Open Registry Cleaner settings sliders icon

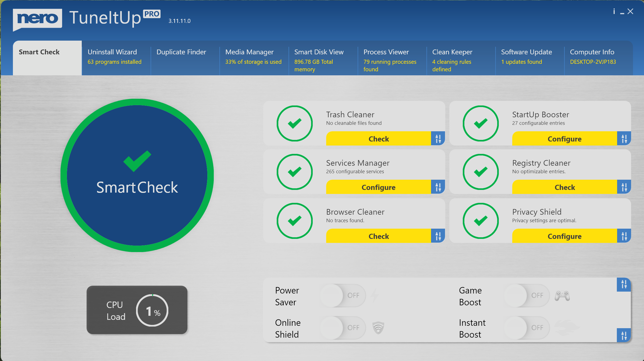point(624,187)
